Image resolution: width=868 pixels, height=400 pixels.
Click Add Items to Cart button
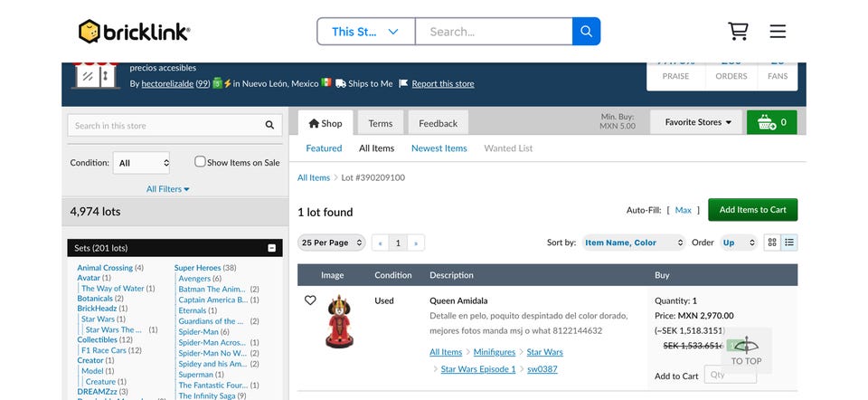tap(753, 210)
